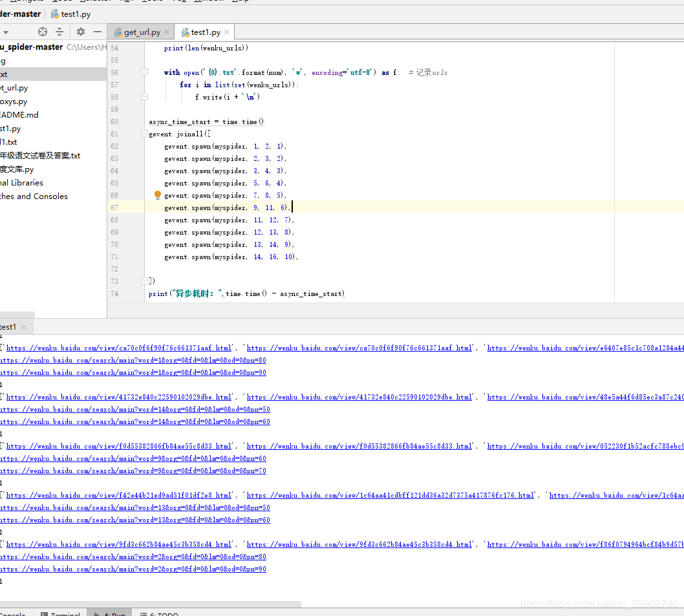Select the u_spider-master project root

(x=32, y=47)
